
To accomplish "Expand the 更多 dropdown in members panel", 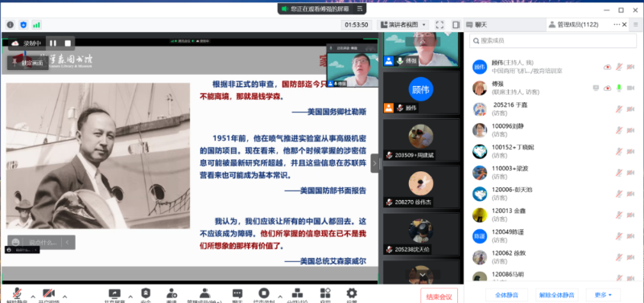I will [x=603, y=295].
